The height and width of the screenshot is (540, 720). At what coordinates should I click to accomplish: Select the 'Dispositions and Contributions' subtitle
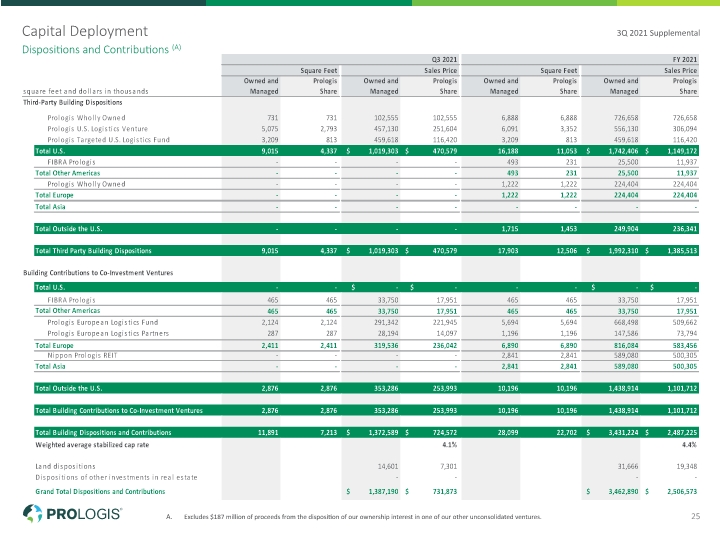(x=96, y=50)
